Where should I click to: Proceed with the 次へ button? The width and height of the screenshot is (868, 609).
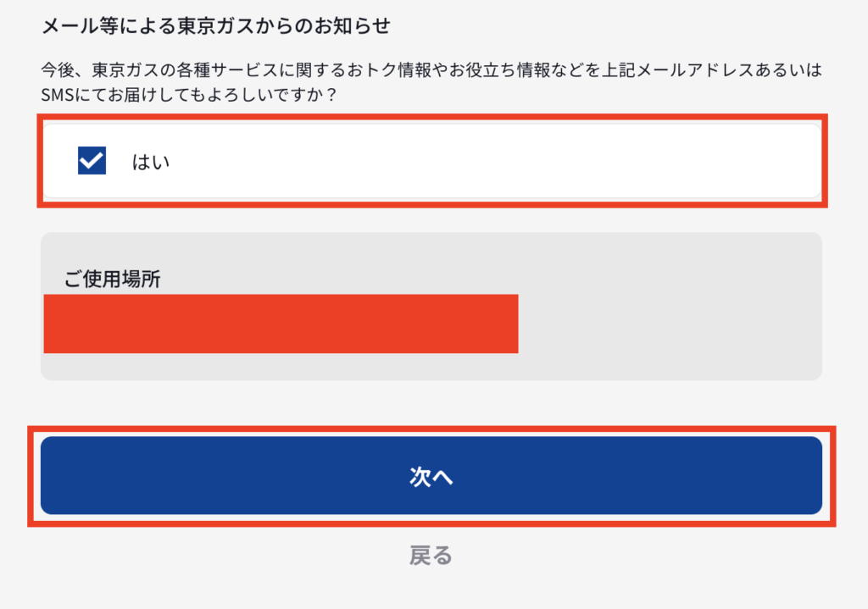coord(431,476)
